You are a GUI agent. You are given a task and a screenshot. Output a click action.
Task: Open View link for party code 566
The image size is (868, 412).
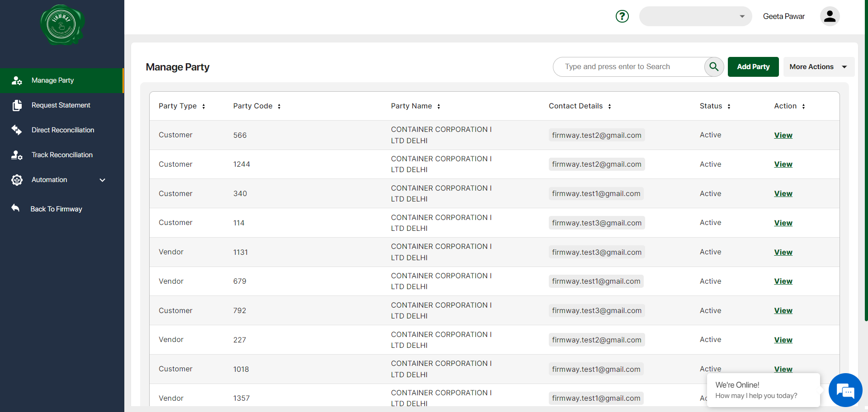(783, 135)
